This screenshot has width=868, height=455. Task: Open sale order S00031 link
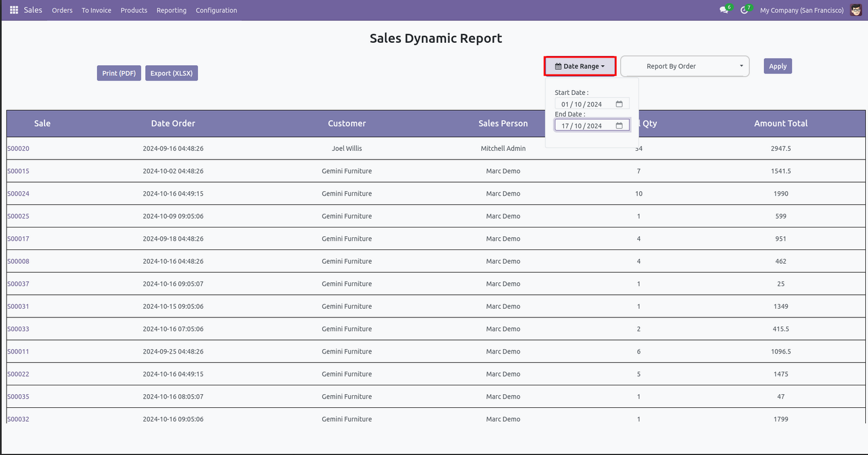pyautogui.click(x=18, y=306)
